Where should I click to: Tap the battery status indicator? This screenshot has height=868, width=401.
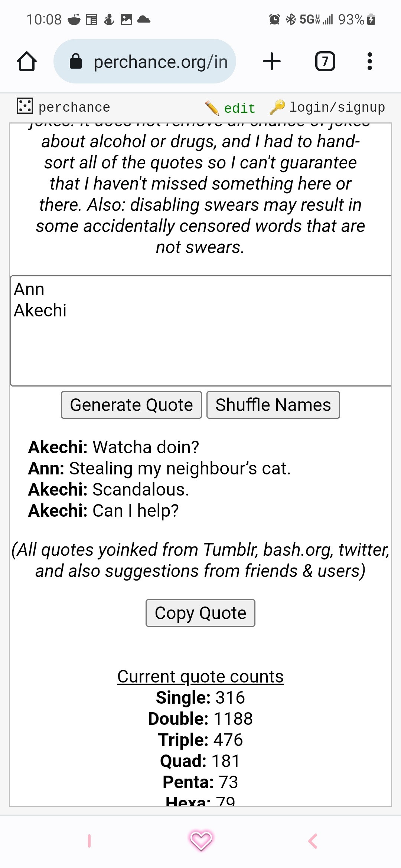click(371, 19)
